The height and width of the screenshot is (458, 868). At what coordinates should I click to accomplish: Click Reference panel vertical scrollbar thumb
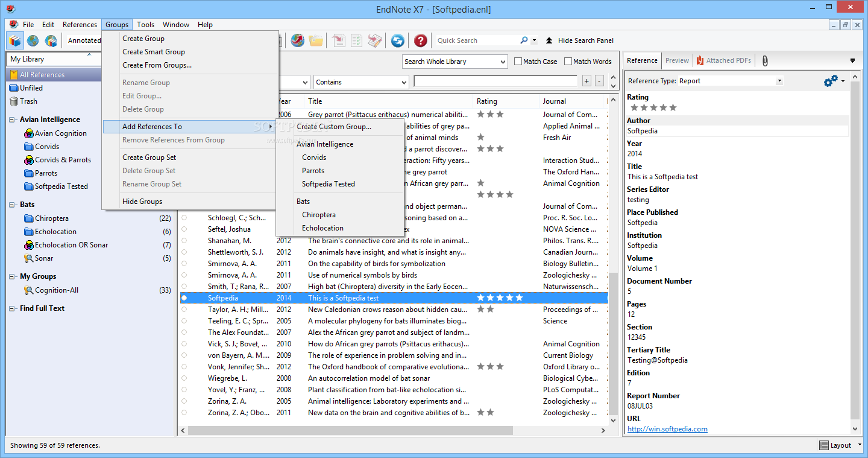854,250
